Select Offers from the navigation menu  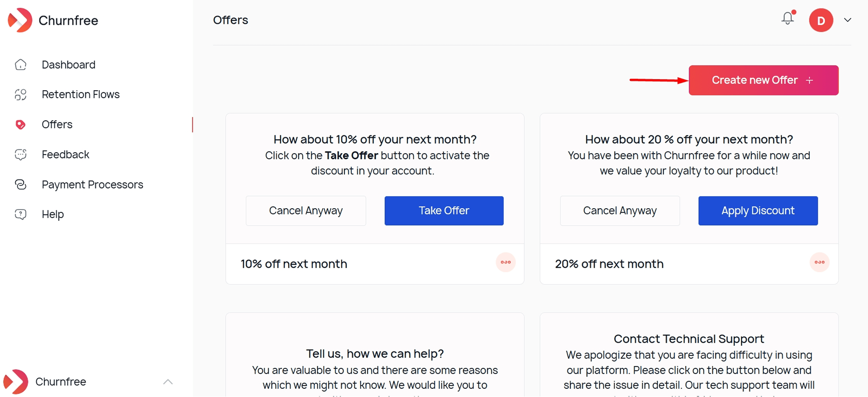[x=57, y=125]
